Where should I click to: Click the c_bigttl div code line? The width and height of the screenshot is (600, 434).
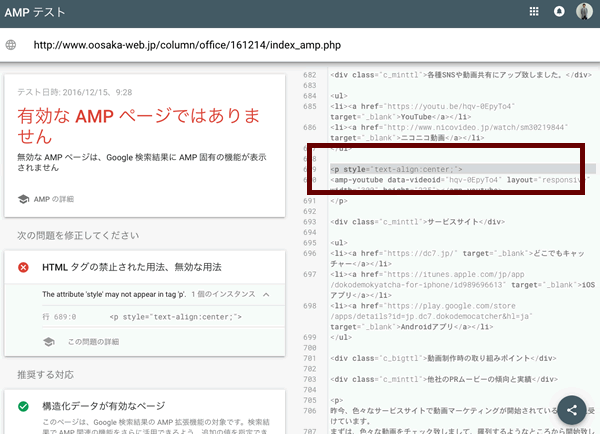[x=443, y=358]
